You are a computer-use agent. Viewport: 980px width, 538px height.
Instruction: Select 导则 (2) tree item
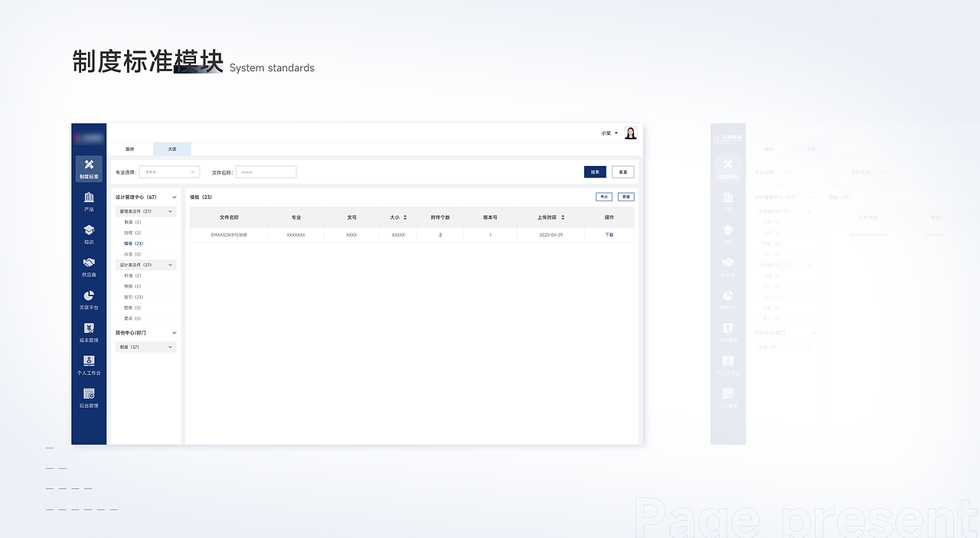132,286
